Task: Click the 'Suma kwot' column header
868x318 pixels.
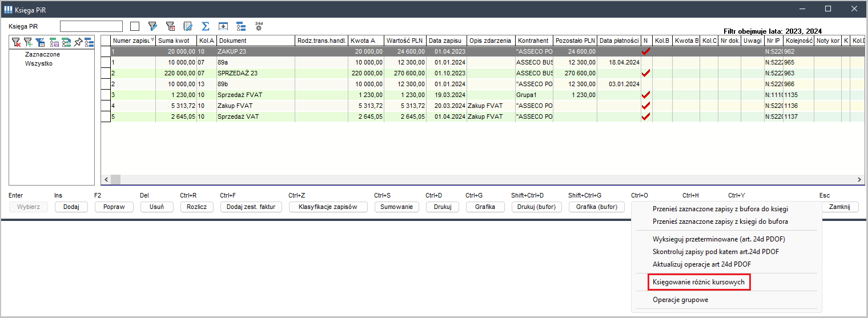Action: pyautogui.click(x=176, y=41)
